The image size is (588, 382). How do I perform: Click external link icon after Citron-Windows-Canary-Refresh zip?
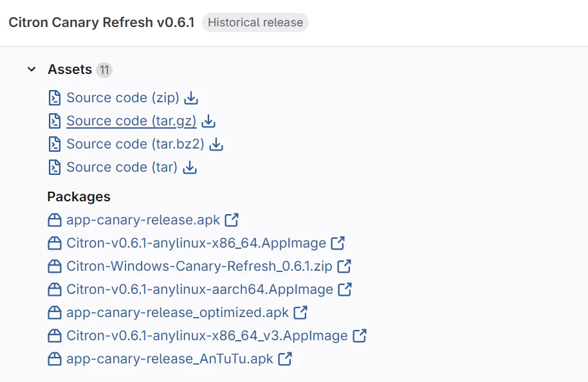coord(344,266)
